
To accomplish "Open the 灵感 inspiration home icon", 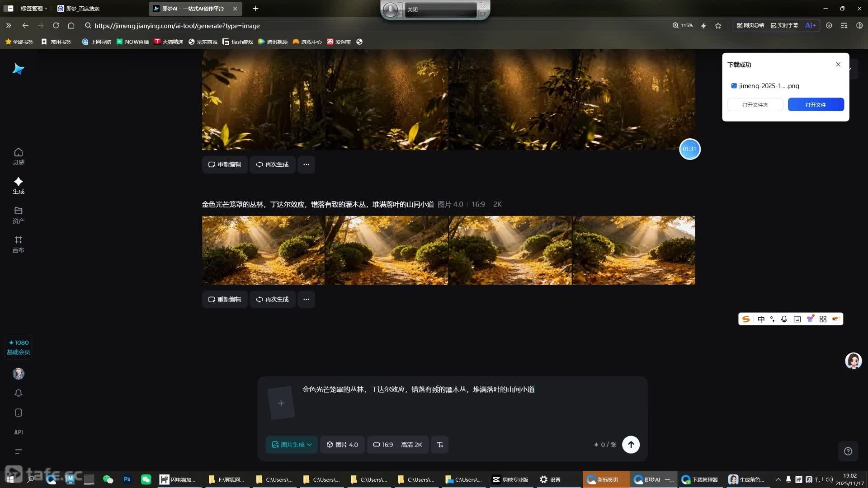I will pos(18,156).
